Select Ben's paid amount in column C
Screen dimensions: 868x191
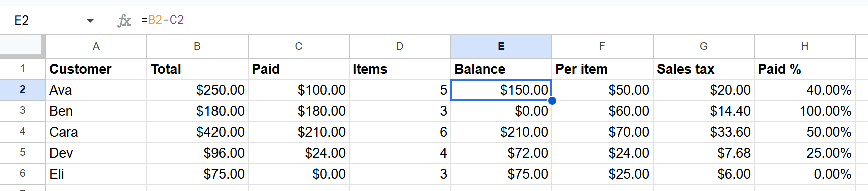pyautogui.click(x=299, y=111)
